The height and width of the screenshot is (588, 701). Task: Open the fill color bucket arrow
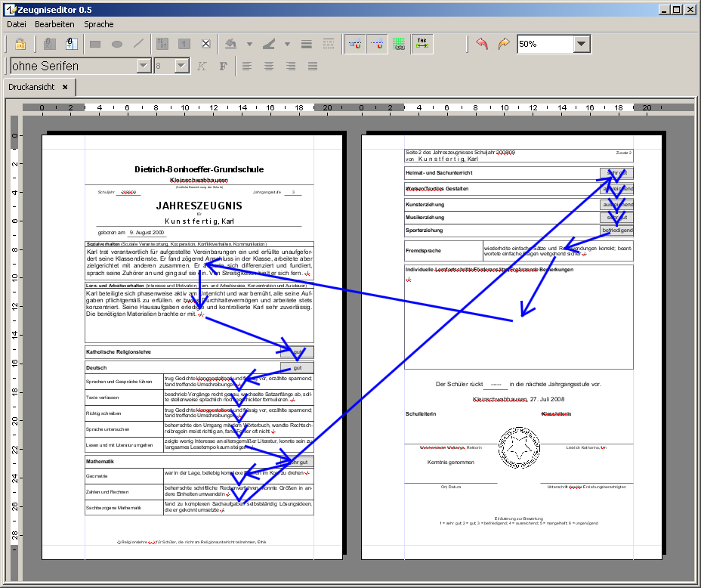tap(249, 44)
